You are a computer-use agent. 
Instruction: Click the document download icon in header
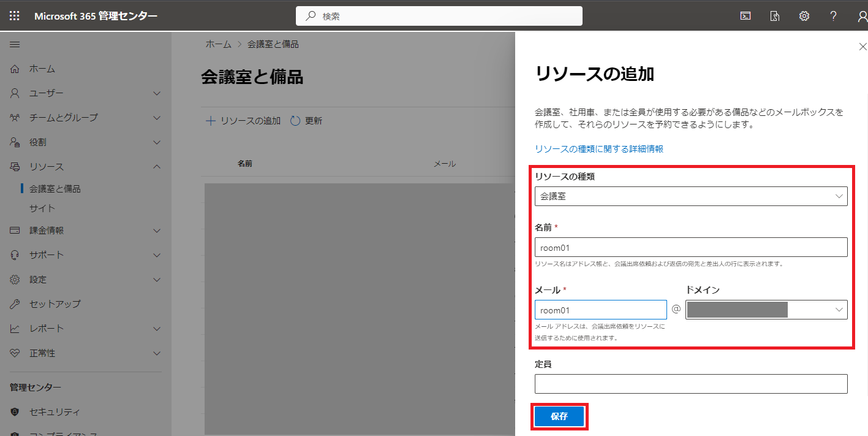(x=775, y=16)
